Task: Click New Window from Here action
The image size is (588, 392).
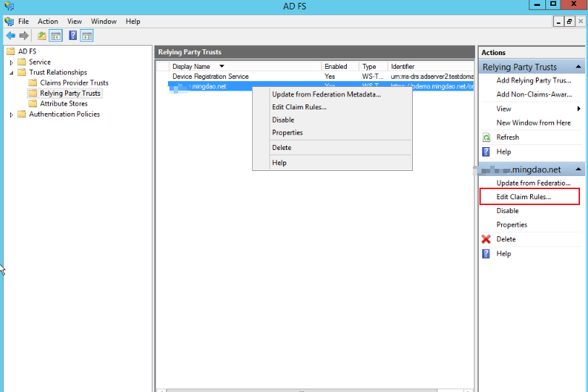Action: pos(533,122)
